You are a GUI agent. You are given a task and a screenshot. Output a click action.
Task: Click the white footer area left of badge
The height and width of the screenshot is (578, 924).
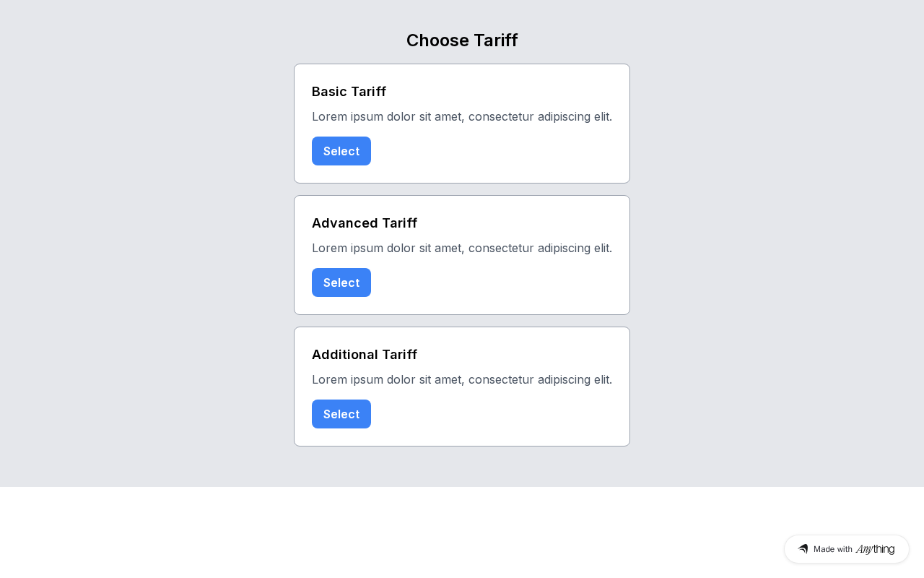[361, 535]
